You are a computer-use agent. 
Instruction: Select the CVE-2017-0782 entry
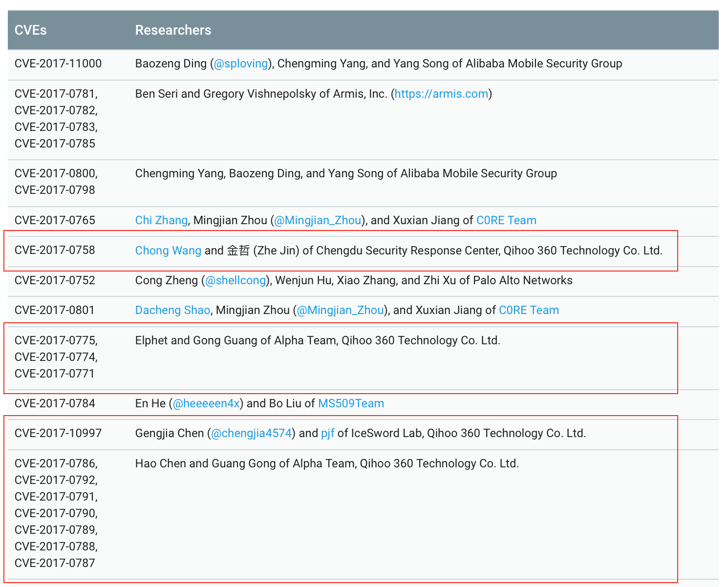coord(56,110)
